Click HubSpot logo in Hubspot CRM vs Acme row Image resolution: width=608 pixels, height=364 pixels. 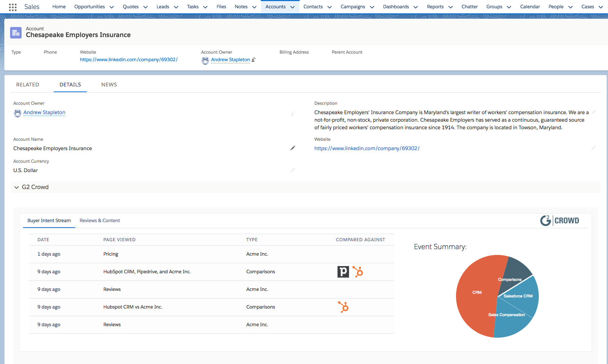(344, 307)
